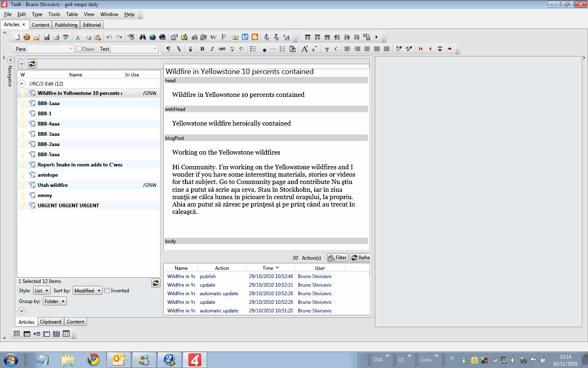Click the publish action row

(267, 276)
